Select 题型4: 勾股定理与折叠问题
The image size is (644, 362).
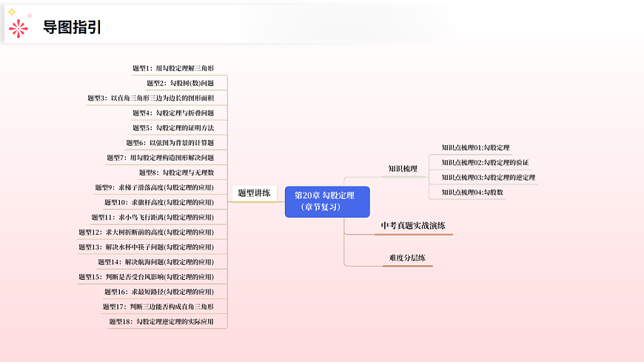(173, 113)
